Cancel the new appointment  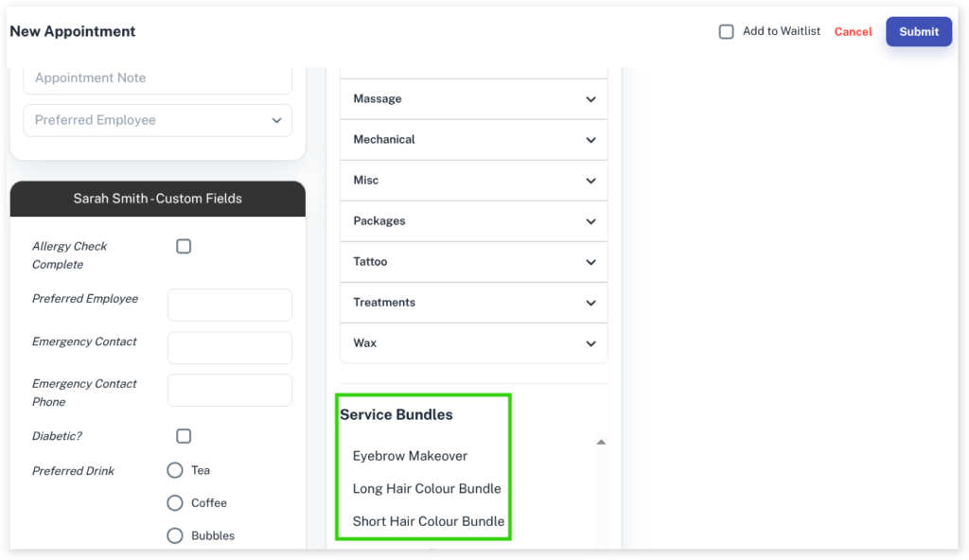pos(853,32)
